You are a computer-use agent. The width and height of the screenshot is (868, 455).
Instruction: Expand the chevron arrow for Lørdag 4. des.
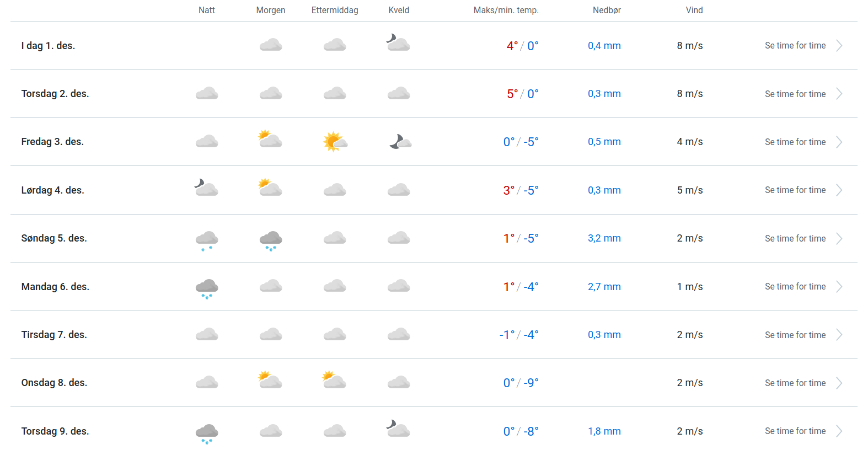839,190
